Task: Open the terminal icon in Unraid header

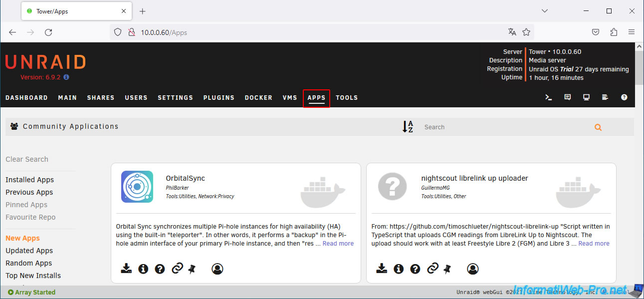Action: (x=548, y=98)
